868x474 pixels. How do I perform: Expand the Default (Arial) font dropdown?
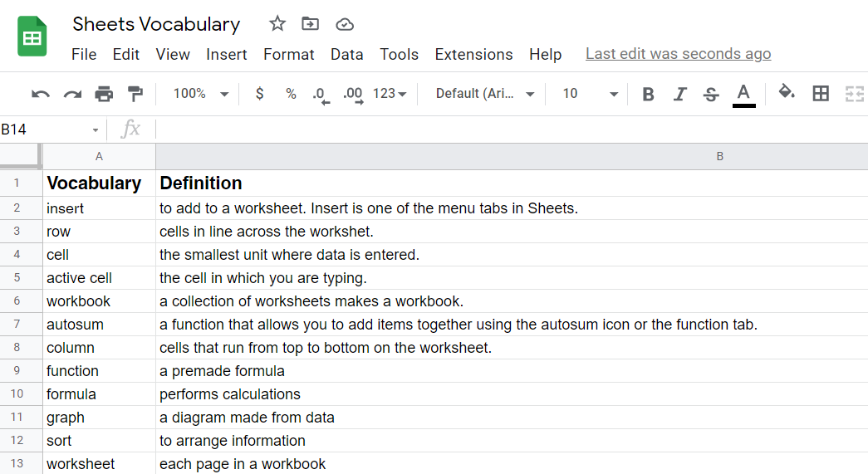[x=485, y=94]
